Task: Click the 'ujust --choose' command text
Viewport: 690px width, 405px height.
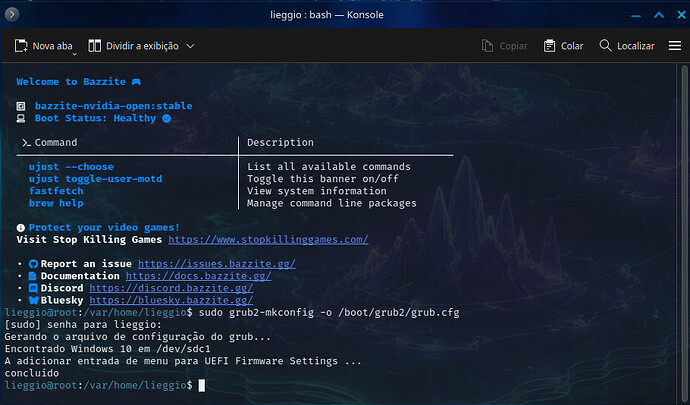Action: tap(71, 167)
